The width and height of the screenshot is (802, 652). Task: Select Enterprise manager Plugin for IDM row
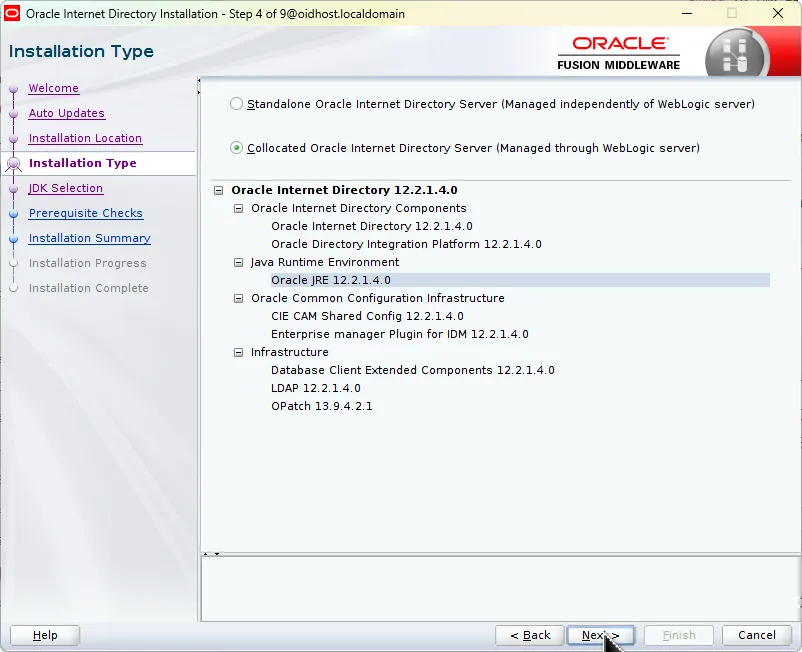click(399, 334)
